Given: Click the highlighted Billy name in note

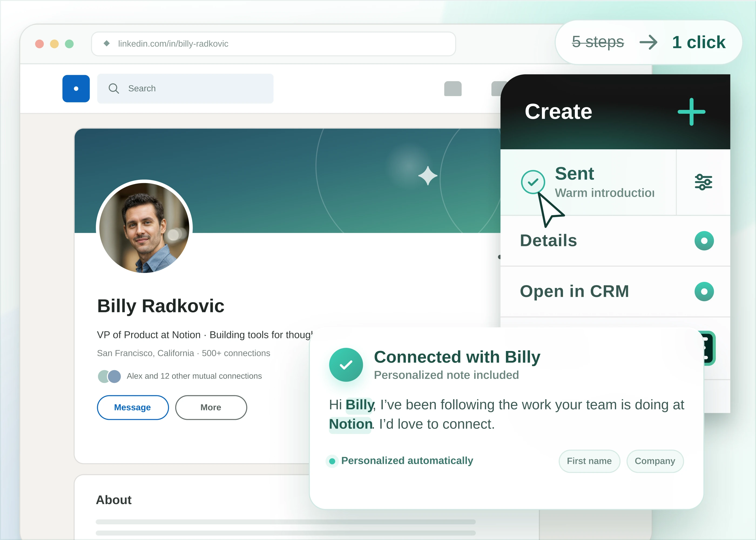Looking at the screenshot, I should click(x=359, y=405).
